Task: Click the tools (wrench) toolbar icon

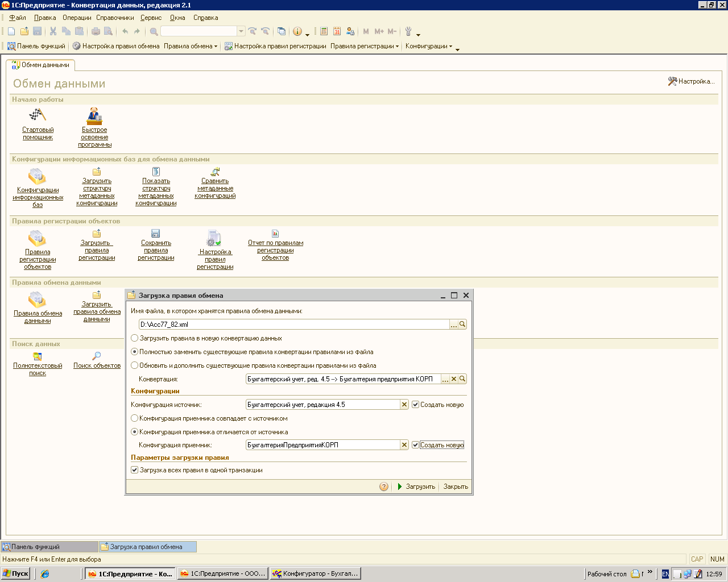Action: click(408, 31)
